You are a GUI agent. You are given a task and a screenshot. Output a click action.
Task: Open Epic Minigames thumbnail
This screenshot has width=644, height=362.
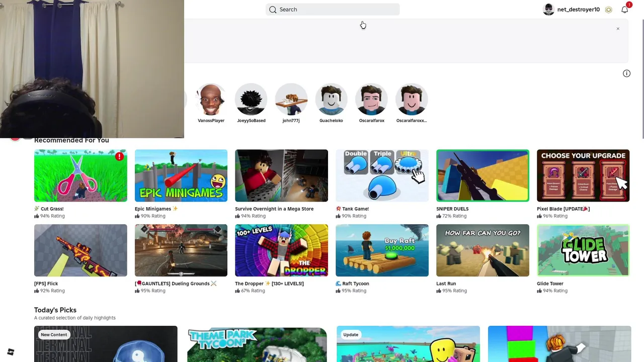pos(181,175)
